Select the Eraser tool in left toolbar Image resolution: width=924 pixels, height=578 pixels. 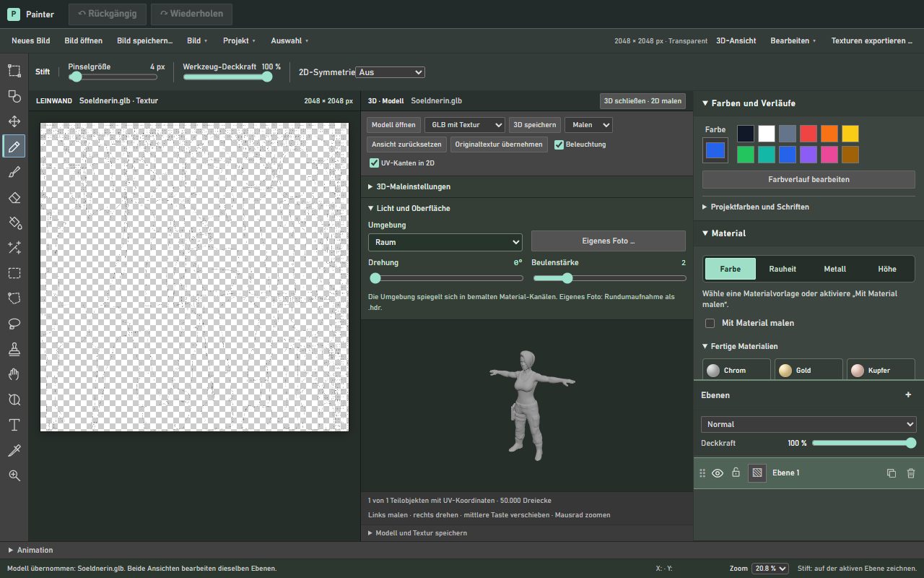point(14,197)
